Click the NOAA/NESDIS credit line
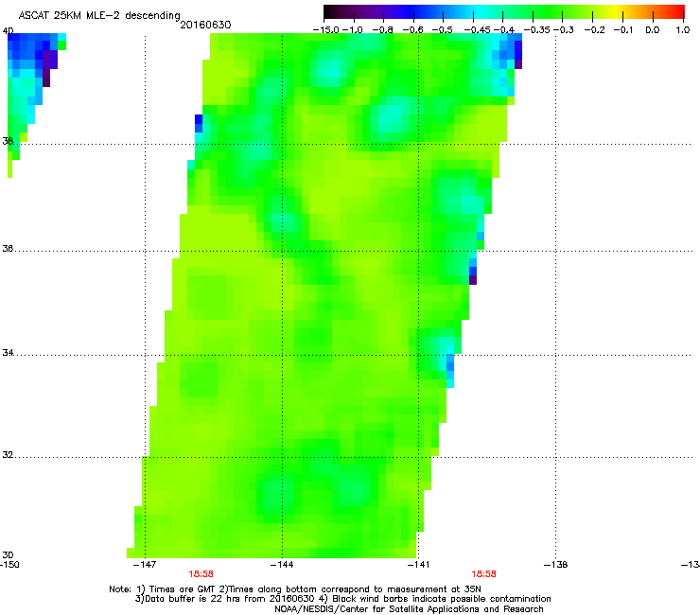This screenshot has height=615, width=700. click(x=409, y=608)
